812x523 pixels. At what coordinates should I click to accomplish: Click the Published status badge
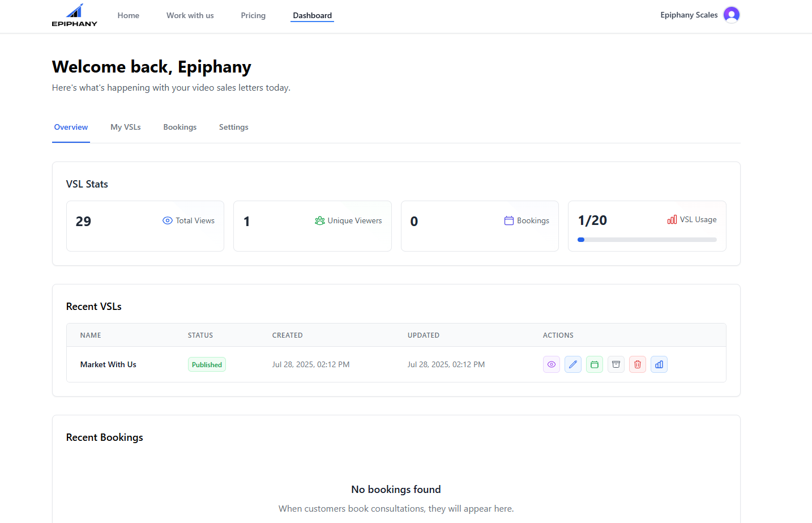pyautogui.click(x=207, y=364)
